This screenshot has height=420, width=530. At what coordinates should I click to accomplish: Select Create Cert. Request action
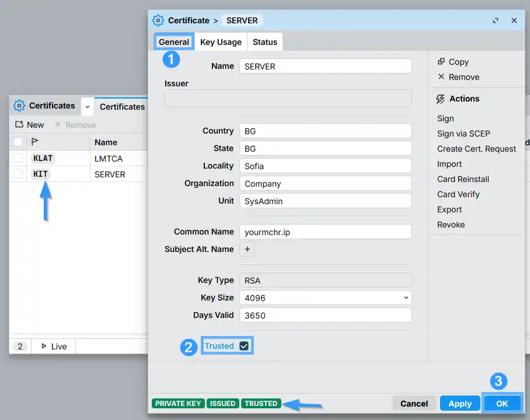pyautogui.click(x=476, y=149)
